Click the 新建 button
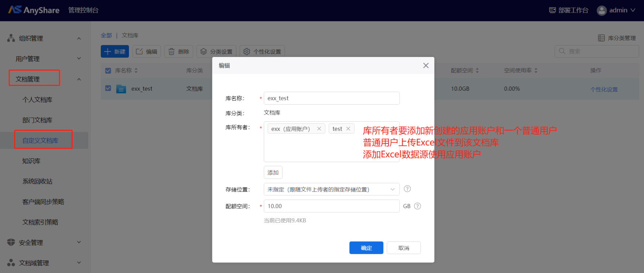The width and height of the screenshot is (644, 273). (115, 51)
